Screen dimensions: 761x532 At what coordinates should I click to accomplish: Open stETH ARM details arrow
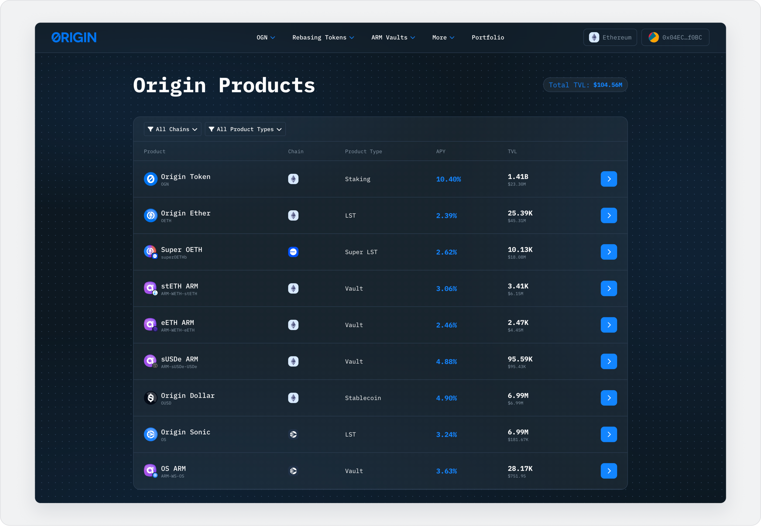coord(609,289)
